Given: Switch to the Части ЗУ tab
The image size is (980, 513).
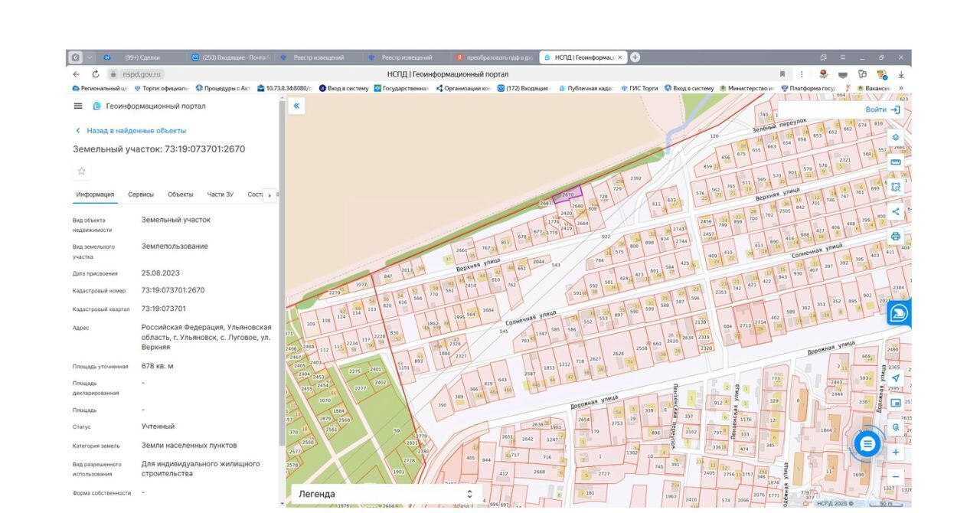Looking at the screenshot, I should click(220, 194).
